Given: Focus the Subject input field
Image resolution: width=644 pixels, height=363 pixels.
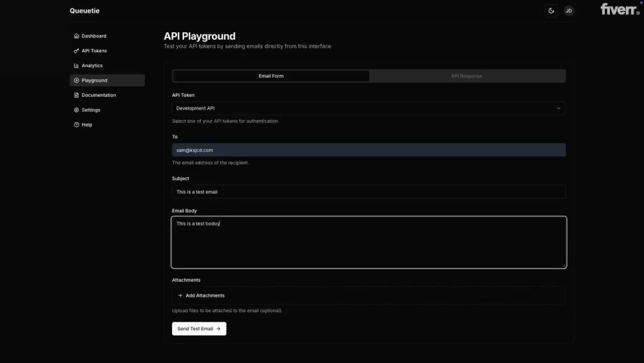Looking at the screenshot, I should point(369,192).
